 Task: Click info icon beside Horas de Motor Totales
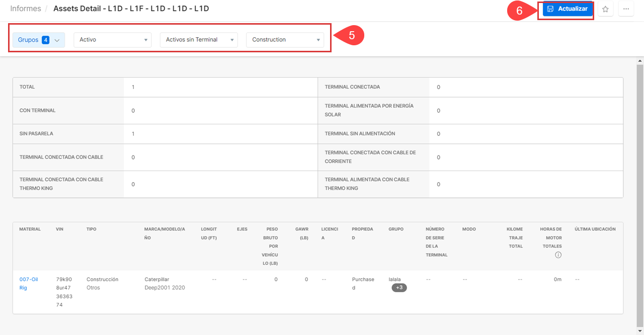pos(558,255)
